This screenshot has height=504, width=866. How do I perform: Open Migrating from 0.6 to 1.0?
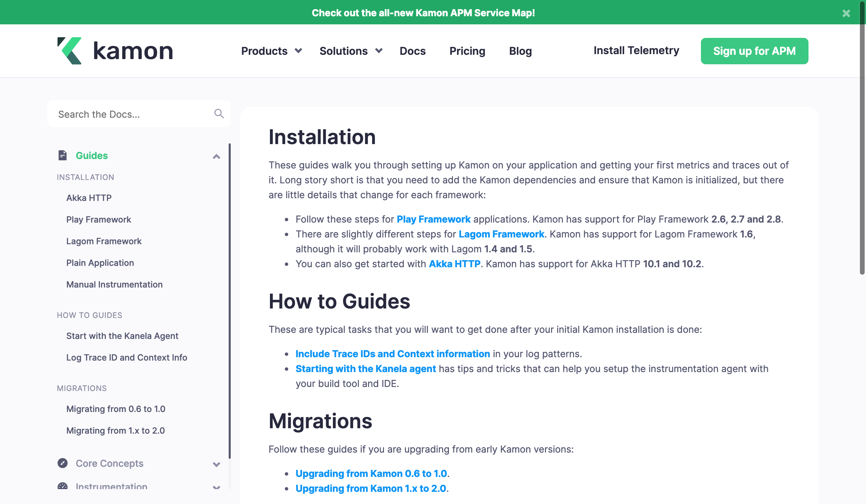116,409
